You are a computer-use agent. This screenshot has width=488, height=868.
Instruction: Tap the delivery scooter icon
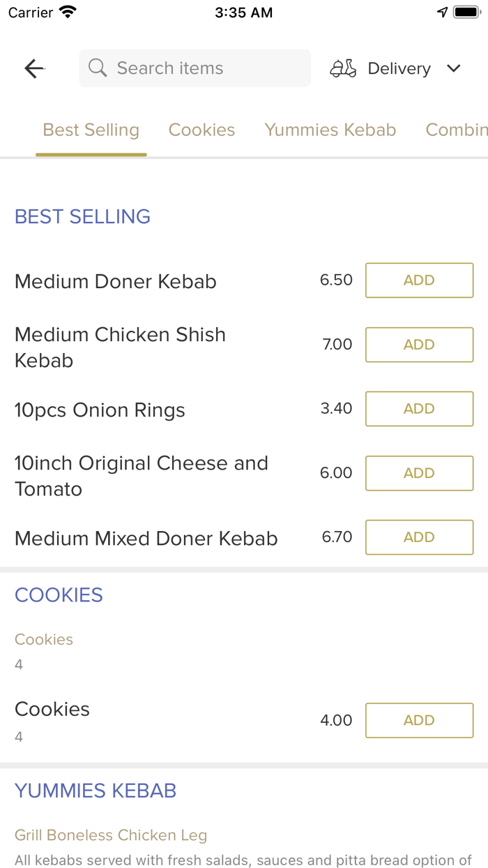(x=343, y=68)
